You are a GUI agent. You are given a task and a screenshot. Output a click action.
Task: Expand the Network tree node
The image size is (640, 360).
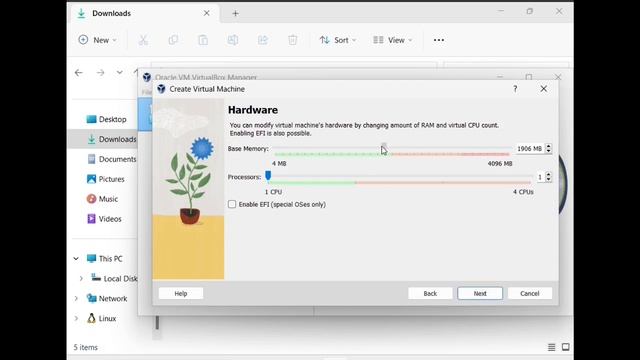(x=76, y=298)
